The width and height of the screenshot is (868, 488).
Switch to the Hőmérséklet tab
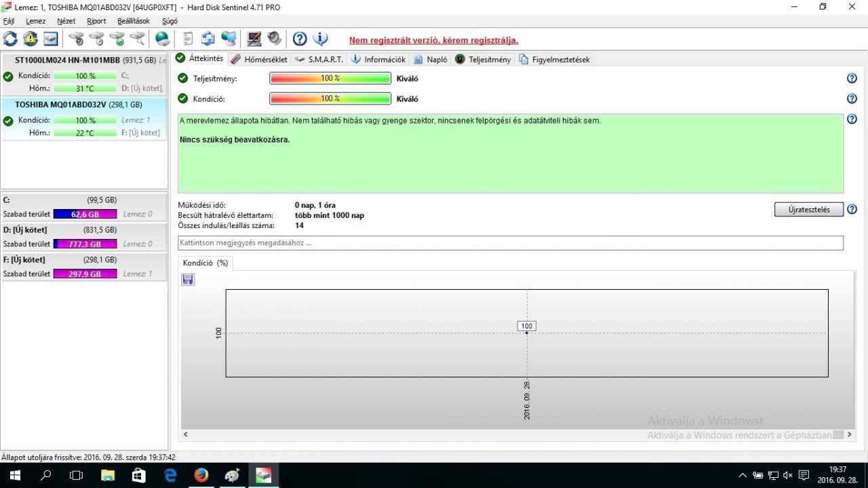[259, 59]
